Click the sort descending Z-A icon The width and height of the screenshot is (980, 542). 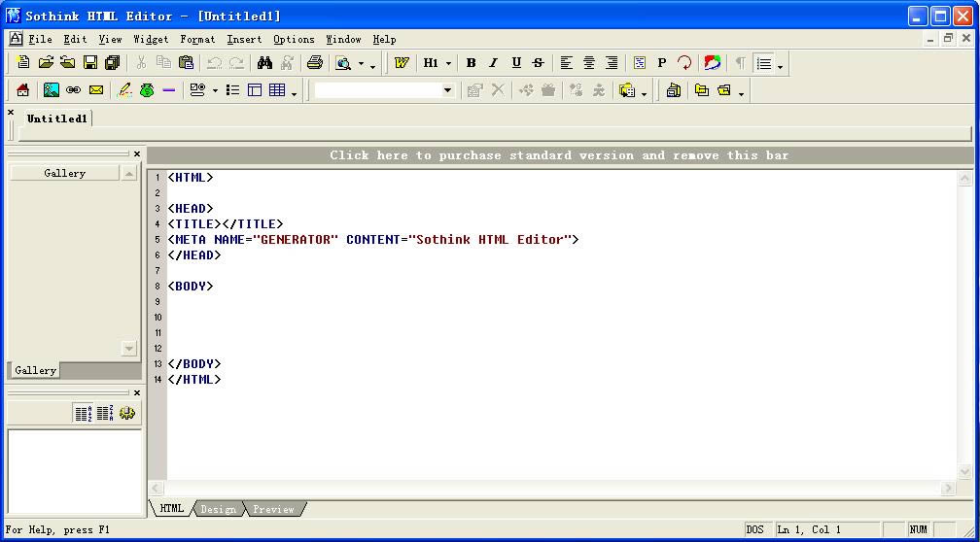click(105, 413)
